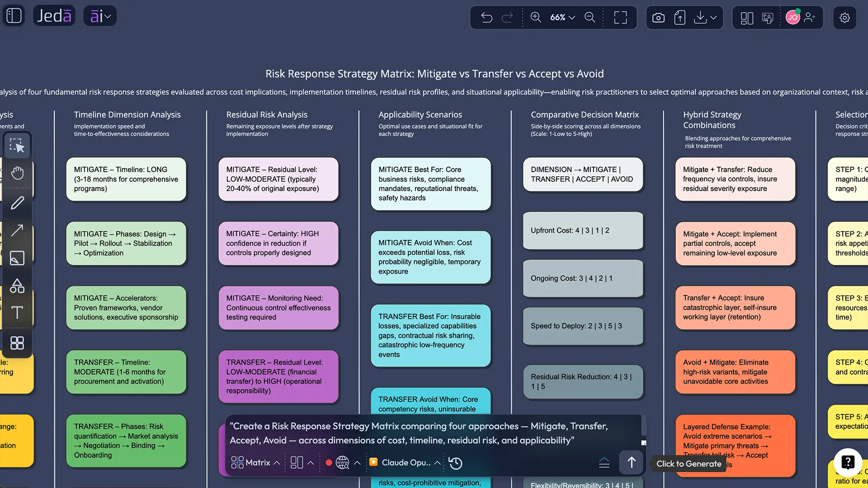
Task: Open the AI dropdown menu
Action: tap(100, 16)
